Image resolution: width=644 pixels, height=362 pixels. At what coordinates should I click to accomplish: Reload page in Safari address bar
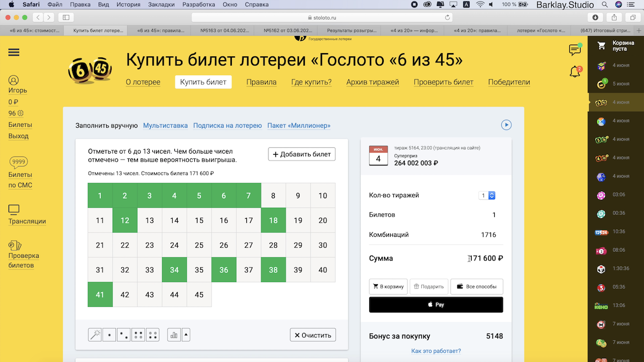click(x=448, y=17)
